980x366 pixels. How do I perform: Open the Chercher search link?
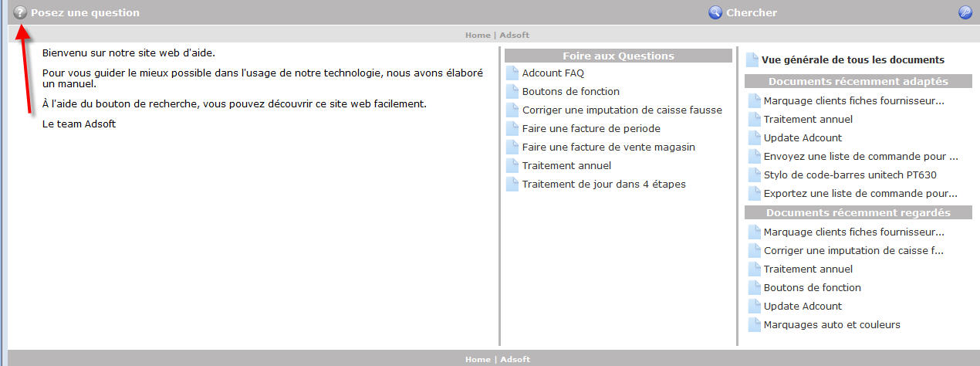click(x=752, y=12)
